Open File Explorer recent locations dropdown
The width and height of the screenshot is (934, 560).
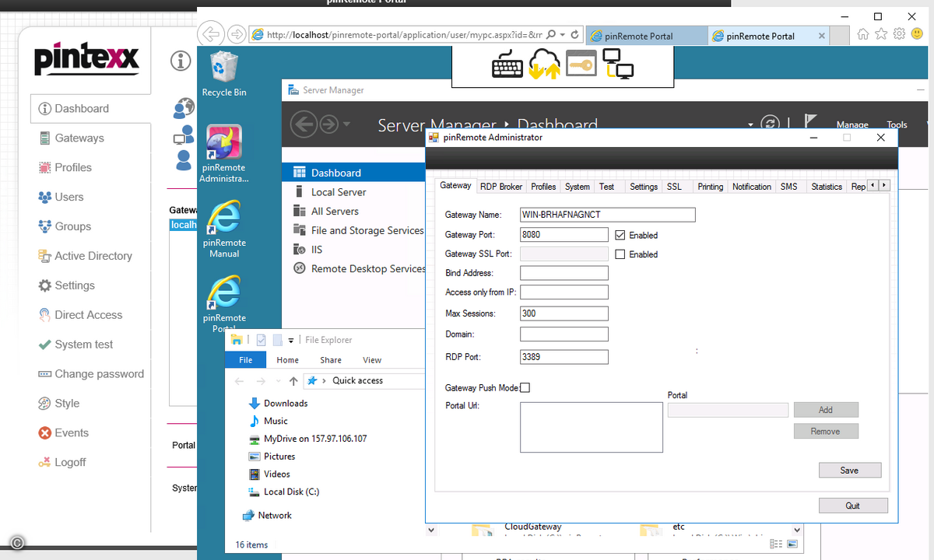[x=278, y=381]
